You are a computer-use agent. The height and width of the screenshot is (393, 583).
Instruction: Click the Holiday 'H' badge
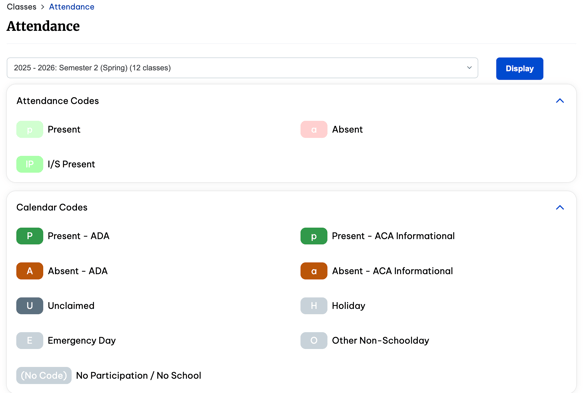(x=313, y=306)
